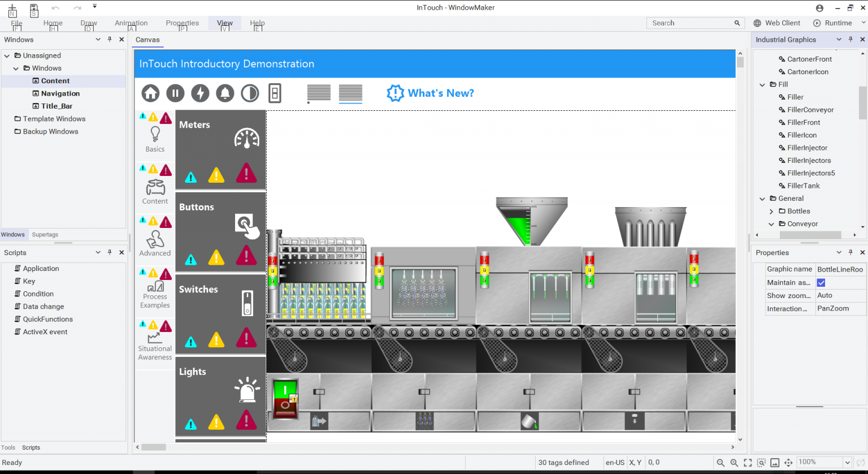The height and width of the screenshot is (474, 868).
Task: Click the lightning bolt icon in the canvas
Action: pos(200,93)
